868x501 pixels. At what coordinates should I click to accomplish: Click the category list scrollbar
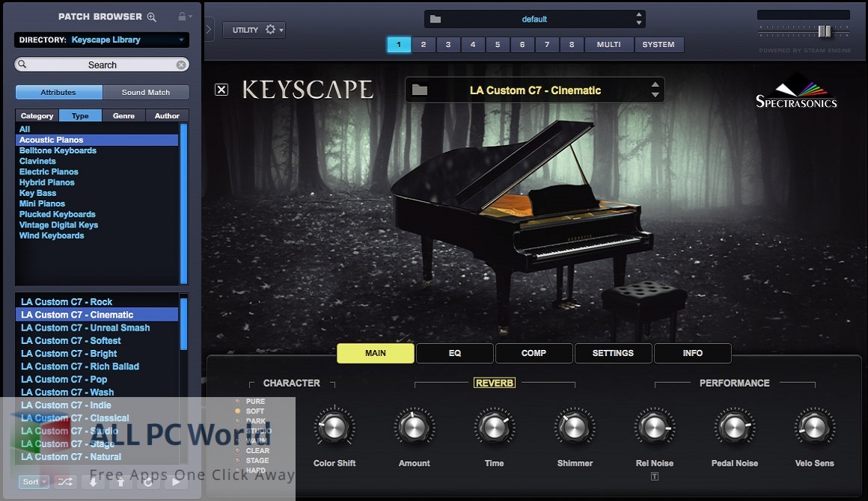pyautogui.click(x=184, y=203)
